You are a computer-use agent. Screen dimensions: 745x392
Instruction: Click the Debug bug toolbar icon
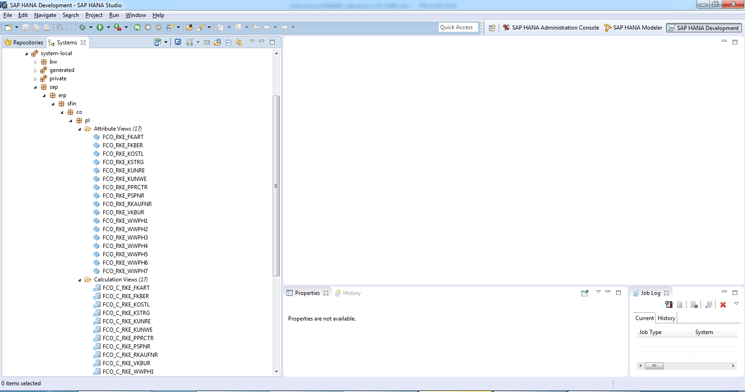82,28
